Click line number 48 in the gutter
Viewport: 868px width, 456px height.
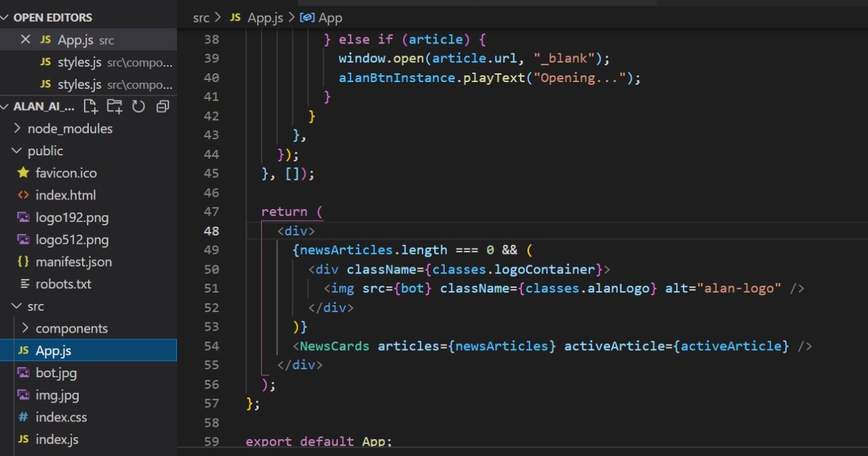click(212, 231)
